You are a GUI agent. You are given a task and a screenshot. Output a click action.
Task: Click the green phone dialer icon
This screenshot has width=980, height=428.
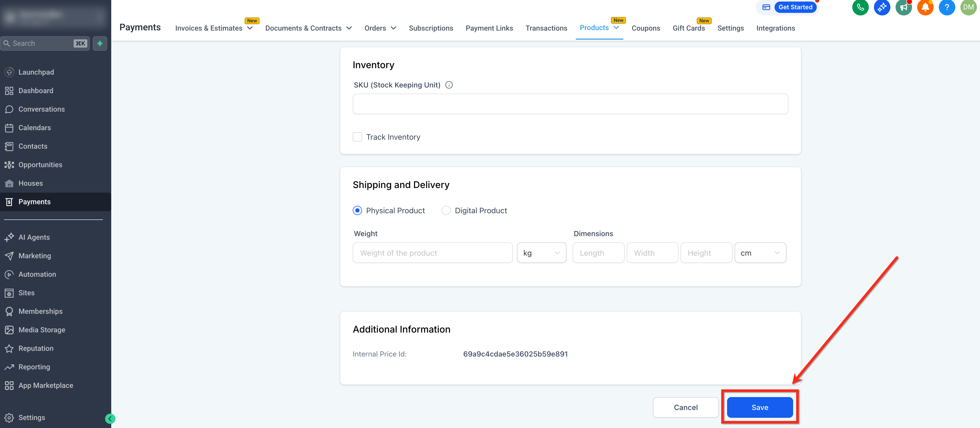(860, 7)
